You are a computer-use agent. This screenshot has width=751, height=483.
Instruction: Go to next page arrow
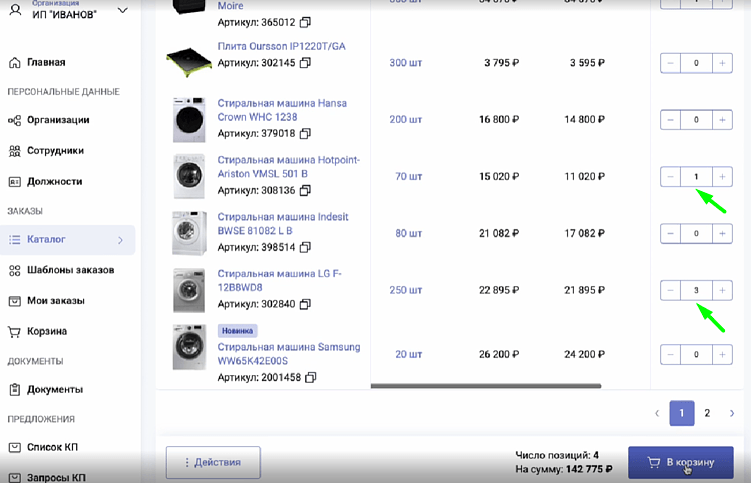(732, 413)
